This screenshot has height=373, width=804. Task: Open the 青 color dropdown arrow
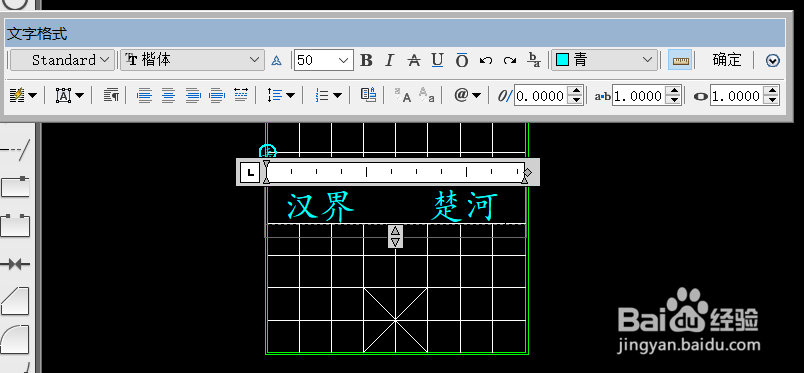647,60
